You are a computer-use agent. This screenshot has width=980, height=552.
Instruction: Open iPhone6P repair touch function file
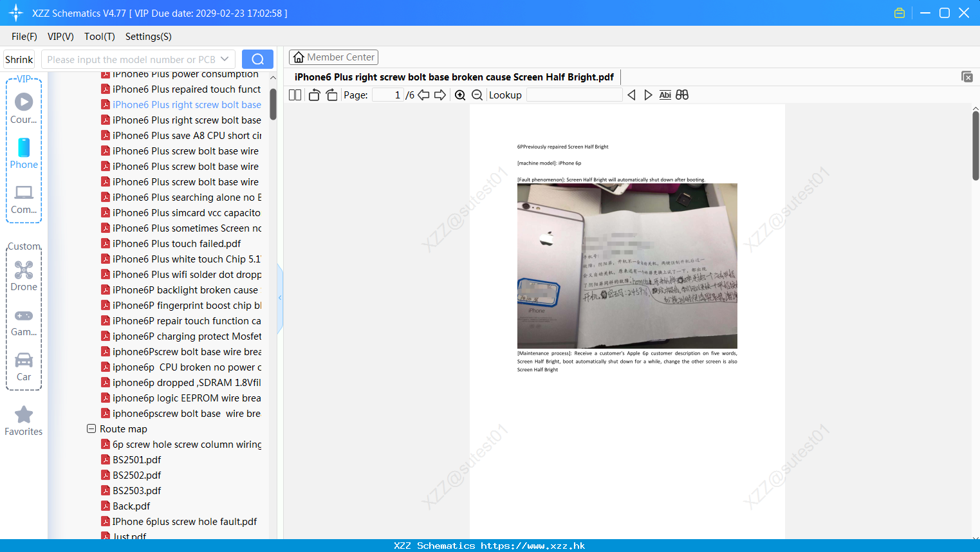(x=181, y=321)
